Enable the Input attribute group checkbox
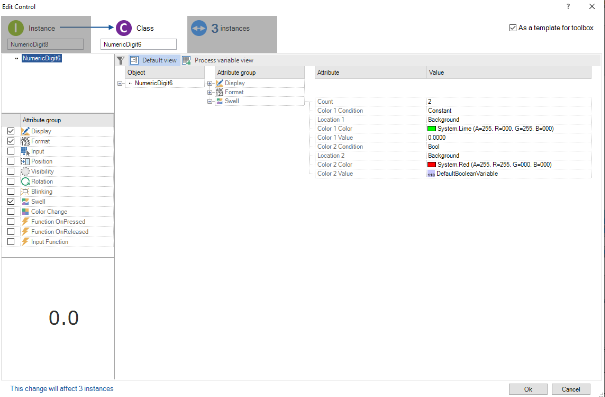 (11, 151)
